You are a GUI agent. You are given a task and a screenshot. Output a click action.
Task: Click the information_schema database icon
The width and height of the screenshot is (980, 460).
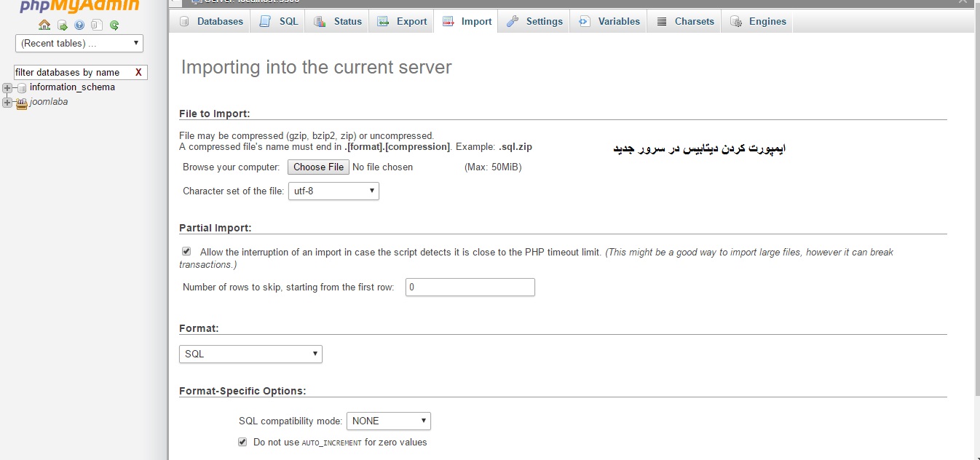(22, 87)
